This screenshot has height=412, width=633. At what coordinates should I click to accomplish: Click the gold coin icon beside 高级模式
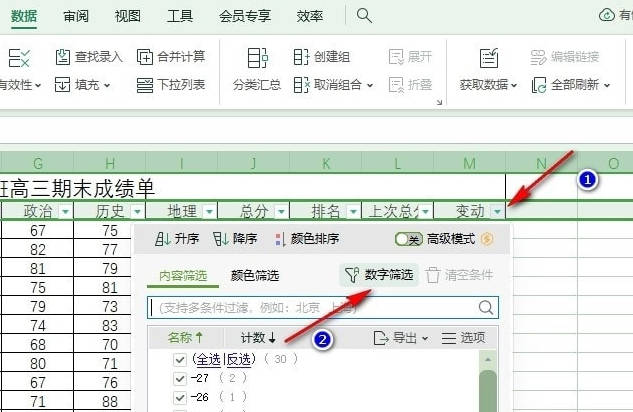point(487,239)
